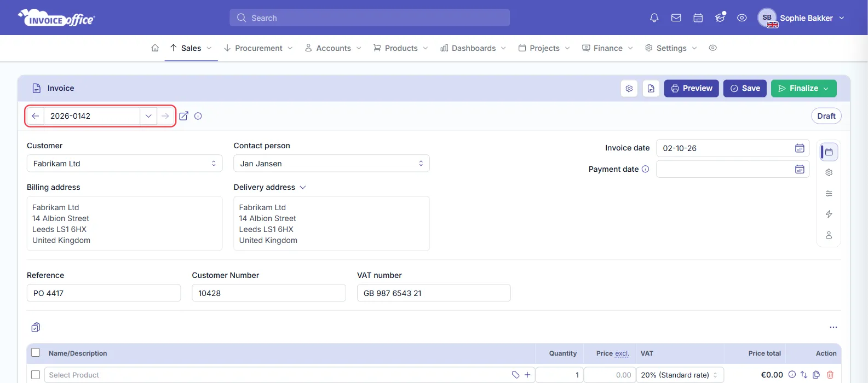Delete the product line with trash icon

[x=830, y=375]
